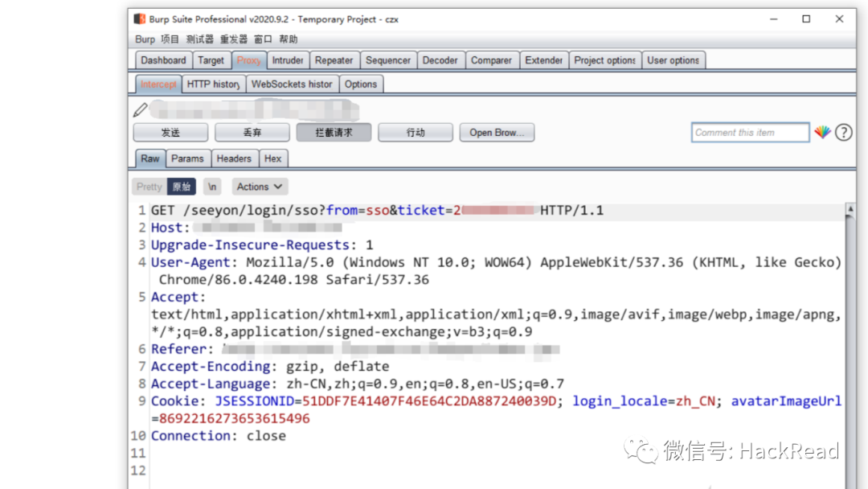The width and height of the screenshot is (868, 489).
Task: Select the Raw message tab
Action: pos(150,158)
